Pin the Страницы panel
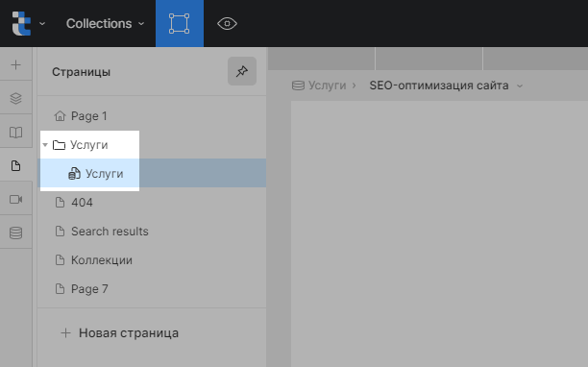588x367 pixels. point(242,71)
